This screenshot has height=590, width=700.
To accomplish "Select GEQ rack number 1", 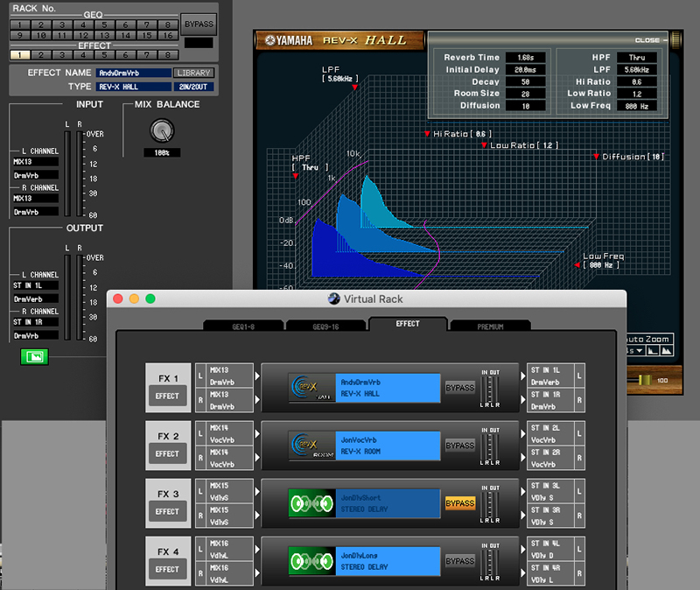I will coord(20,25).
